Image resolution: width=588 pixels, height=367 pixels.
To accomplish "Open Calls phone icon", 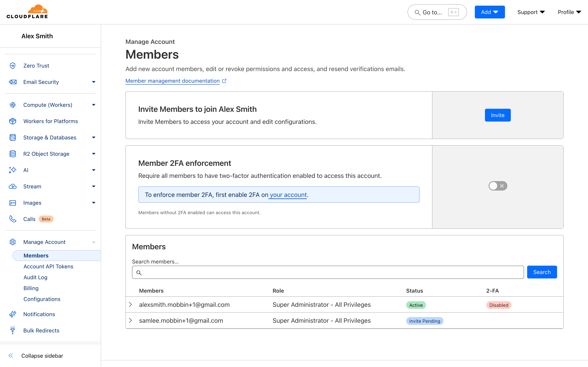I will [x=13, y=219].
